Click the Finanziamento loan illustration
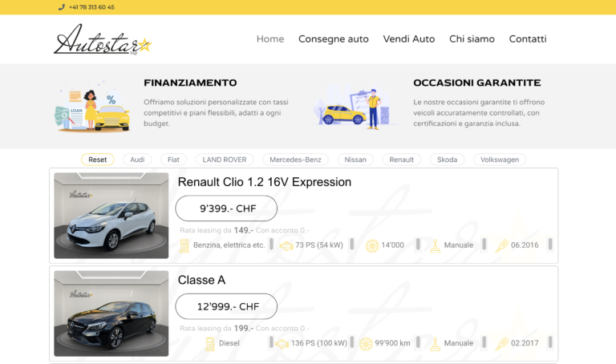This screenshot has width=616, height=364. click(x=93, y=106)
